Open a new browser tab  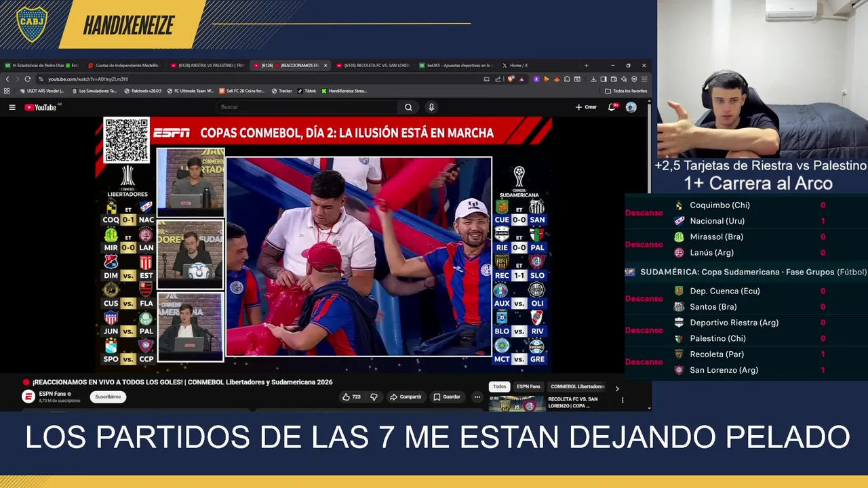click(586, 66)
